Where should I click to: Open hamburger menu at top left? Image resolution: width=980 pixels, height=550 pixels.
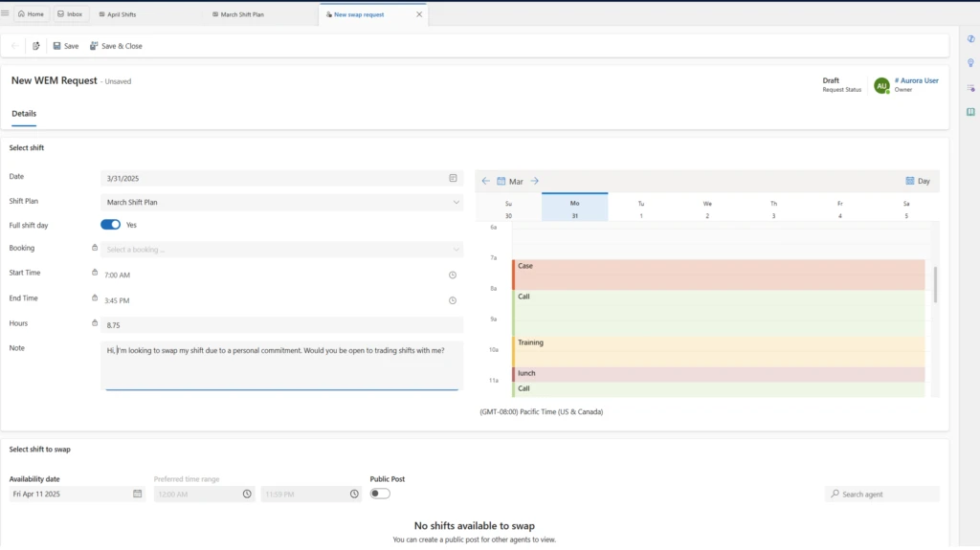click(6, 13)
